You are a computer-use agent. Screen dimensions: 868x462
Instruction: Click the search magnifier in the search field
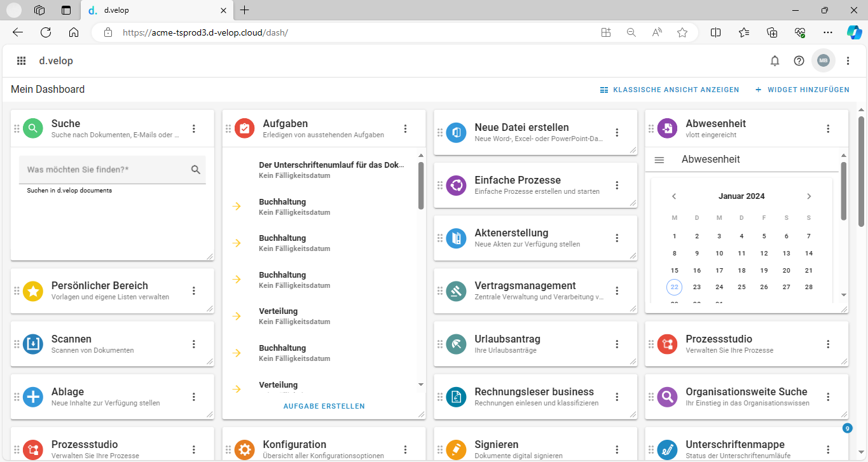[195, 170]
